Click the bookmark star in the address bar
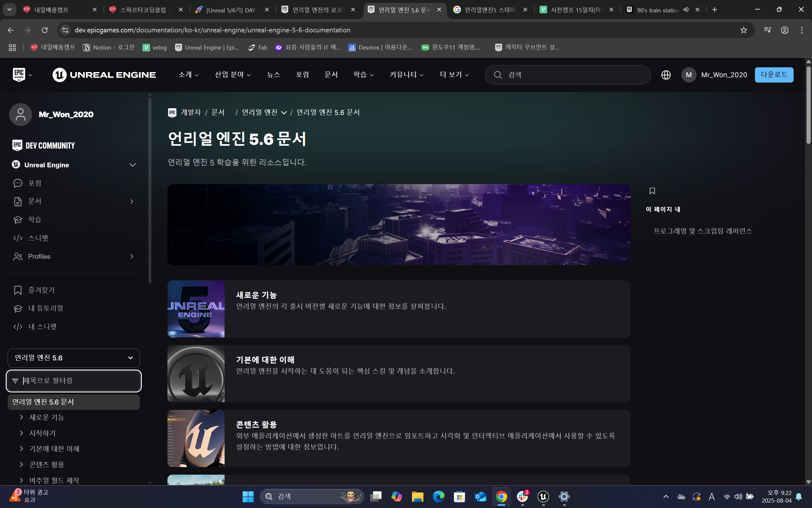The height and width of the screenshot is (508, 812). [743, 30]
